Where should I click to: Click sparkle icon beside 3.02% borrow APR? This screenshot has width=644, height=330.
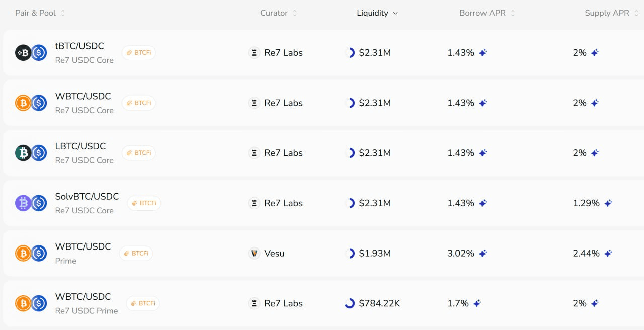(x=483, y=254)
